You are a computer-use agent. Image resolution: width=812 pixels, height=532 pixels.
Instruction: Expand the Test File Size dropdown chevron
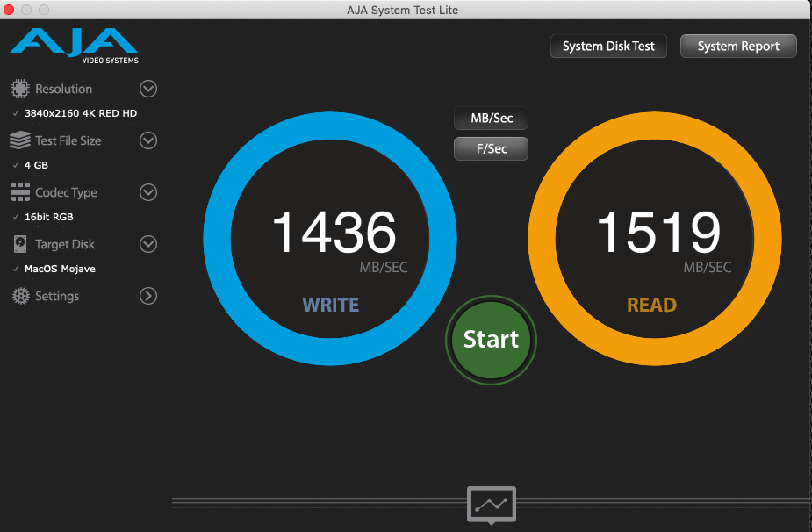point(148,140)
